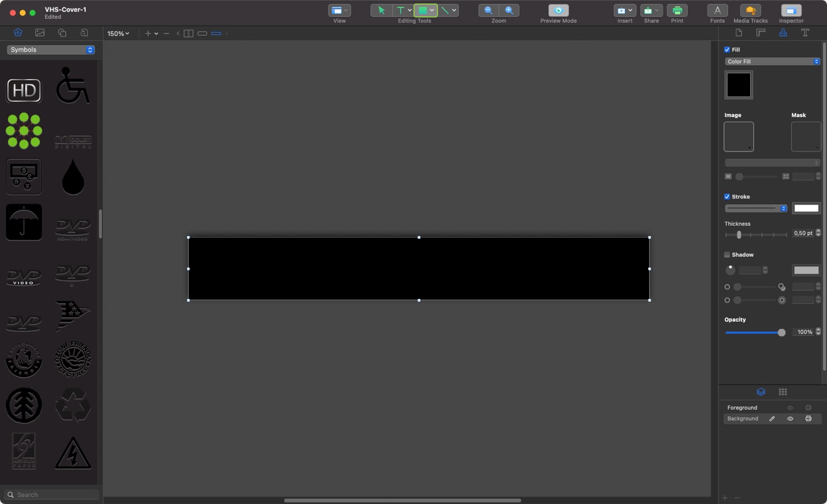Open the Geometry inspector tab

761,33
